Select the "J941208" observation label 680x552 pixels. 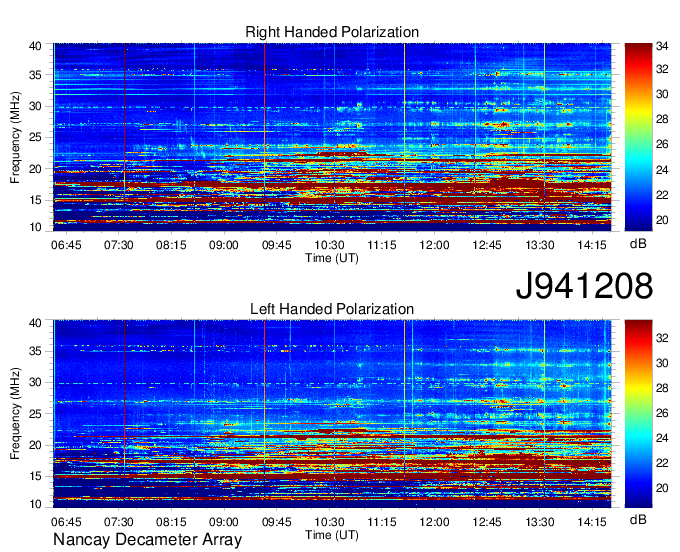click(584, 285)
